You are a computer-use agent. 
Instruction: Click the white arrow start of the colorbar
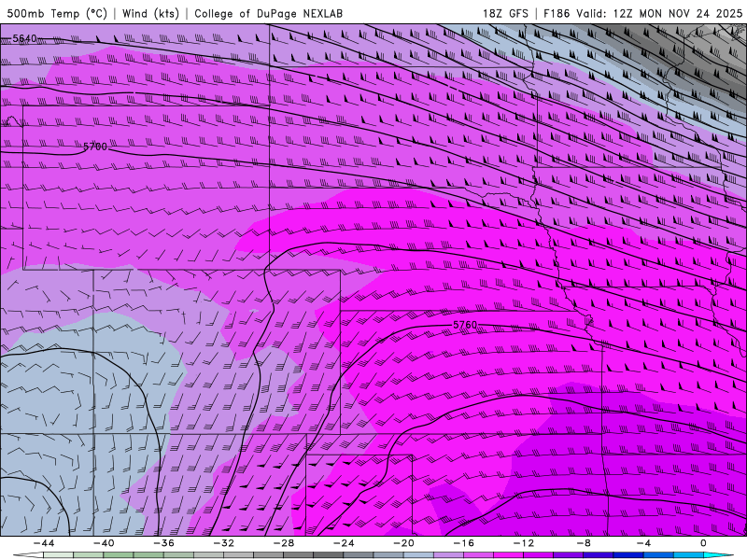pyautogui.click(x=28, y=555)
